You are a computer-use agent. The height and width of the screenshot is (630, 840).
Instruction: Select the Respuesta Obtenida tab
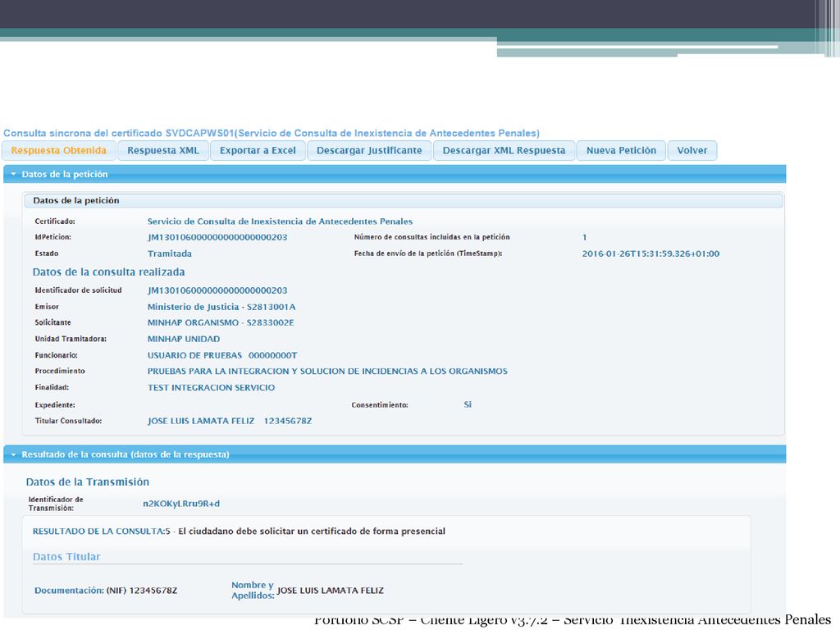[59, 151]
